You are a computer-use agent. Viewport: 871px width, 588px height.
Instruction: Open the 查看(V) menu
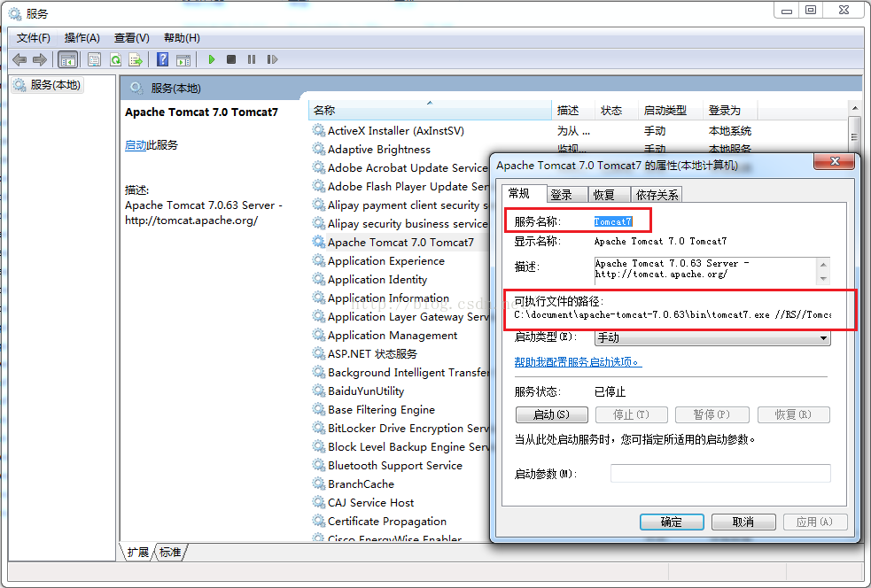click(132, 38)
